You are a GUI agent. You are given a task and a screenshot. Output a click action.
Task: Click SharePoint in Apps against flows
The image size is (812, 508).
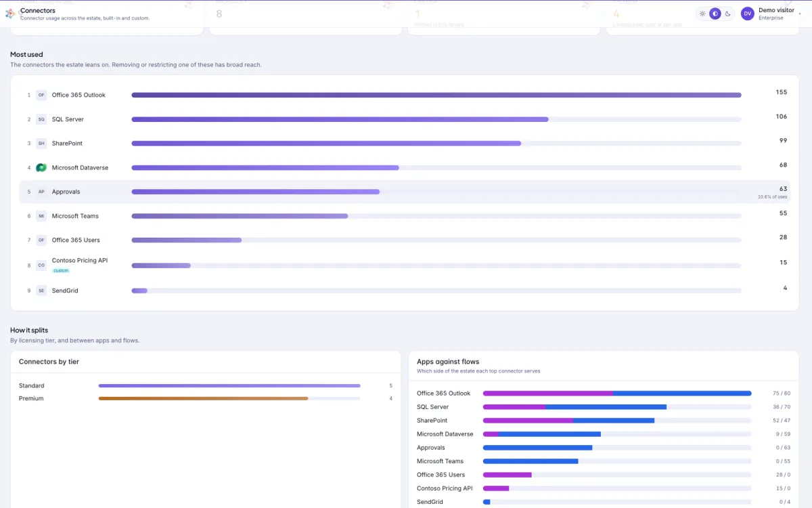pyautogui.click(x=432, y=421)
